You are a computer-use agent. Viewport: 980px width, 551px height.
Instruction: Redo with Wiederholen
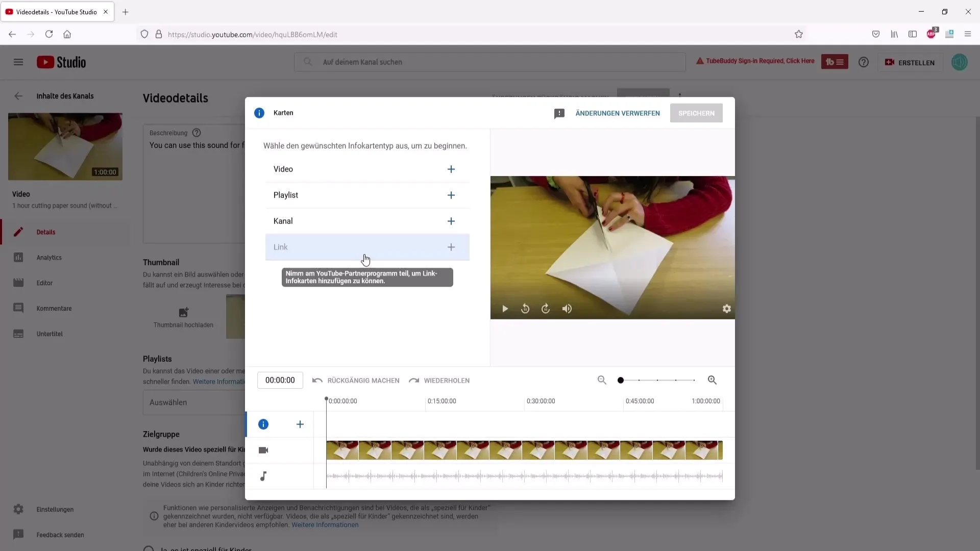(x=439, y=381)
